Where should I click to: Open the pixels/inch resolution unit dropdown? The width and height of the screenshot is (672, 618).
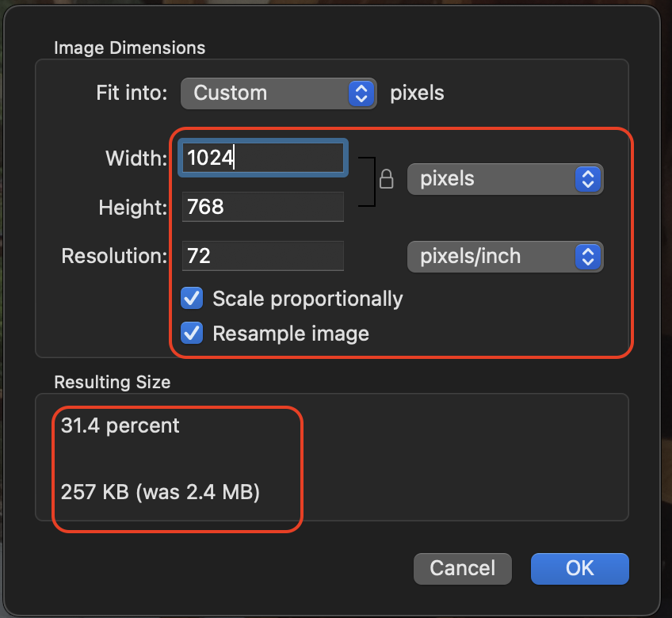506,257
